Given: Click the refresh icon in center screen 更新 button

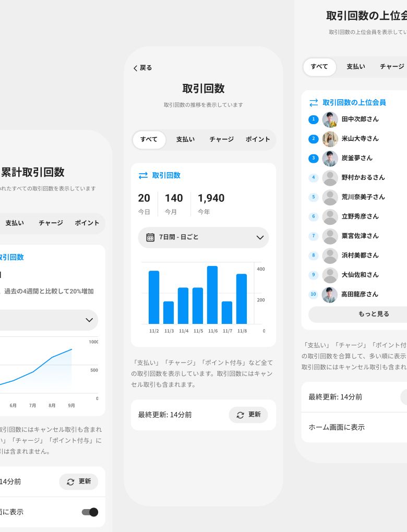Looking at the screenshot, I should pyautogui.click(x=241, y=415).
